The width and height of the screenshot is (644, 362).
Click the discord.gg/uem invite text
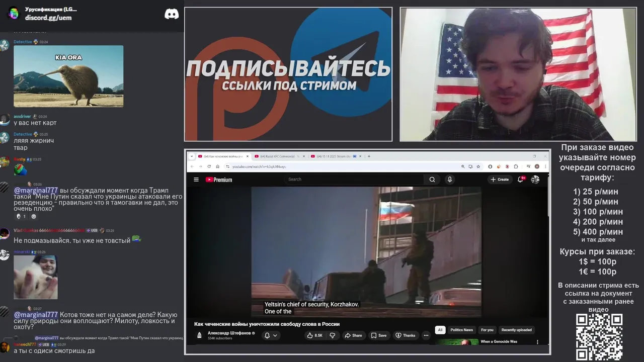[x=48, y=18]
